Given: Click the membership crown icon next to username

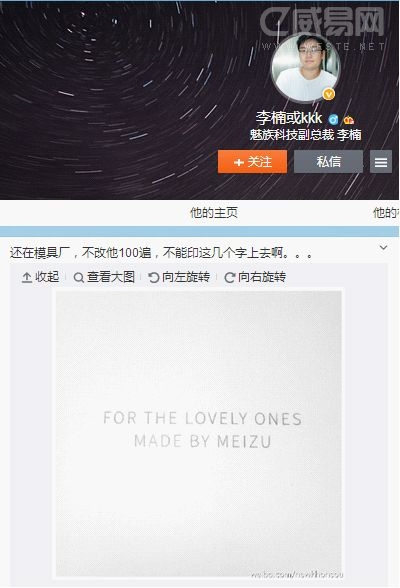Looking at the screenshot, I should 349,120.
